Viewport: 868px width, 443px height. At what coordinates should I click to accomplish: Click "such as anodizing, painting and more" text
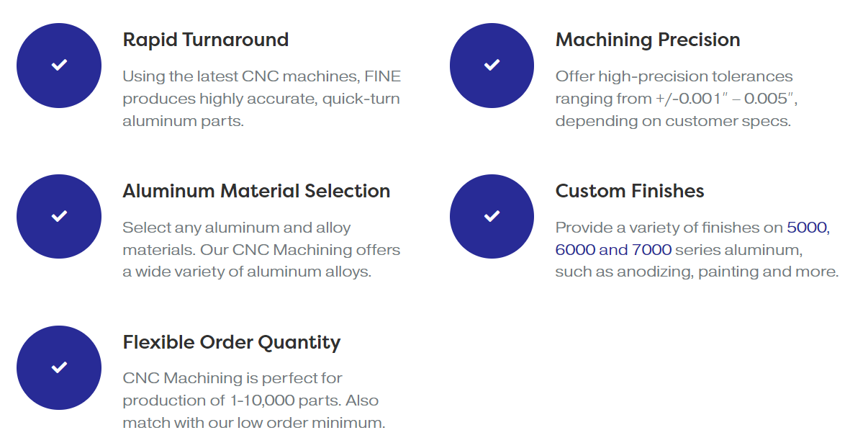697,272
